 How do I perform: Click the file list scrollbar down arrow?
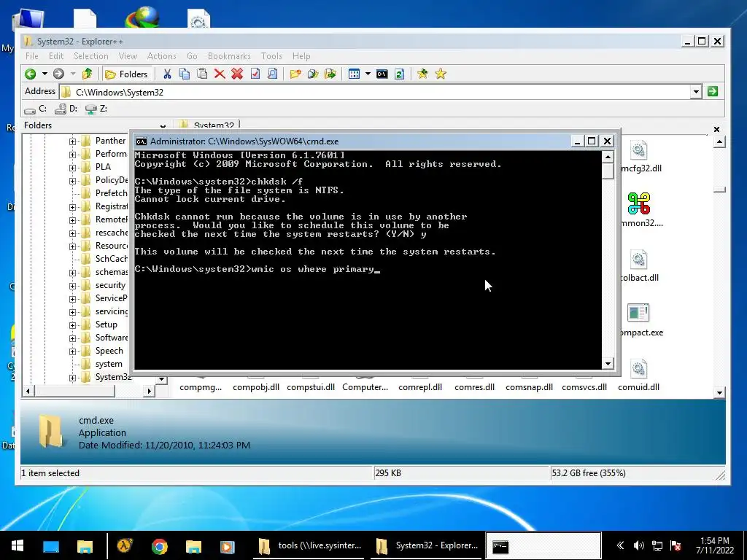719,393
